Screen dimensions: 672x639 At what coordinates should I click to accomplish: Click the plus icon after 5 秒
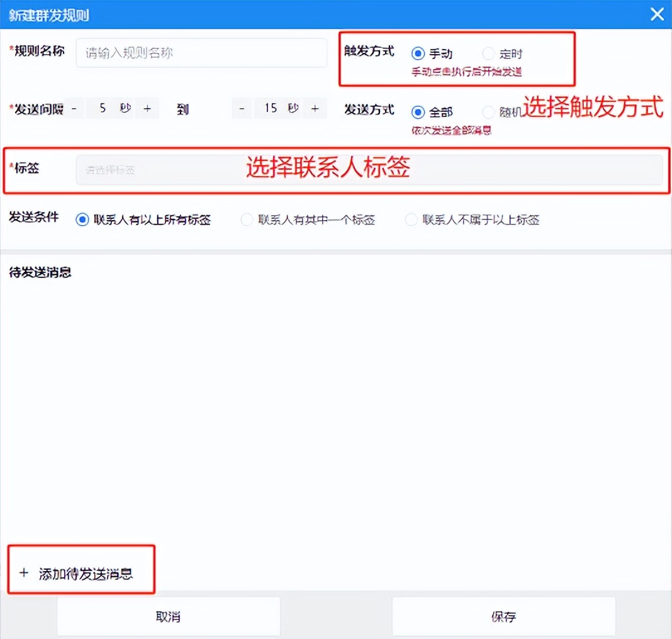pos(147,108)
